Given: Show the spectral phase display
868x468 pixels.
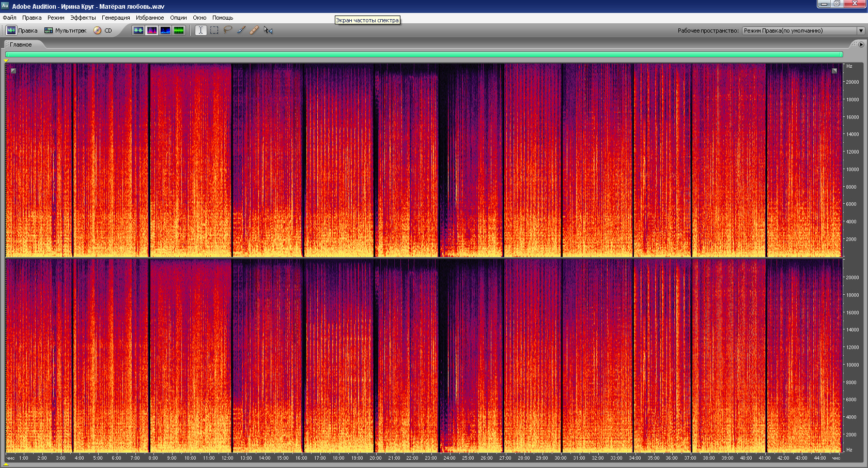Looking at the screenshot, I should point(179,31).
